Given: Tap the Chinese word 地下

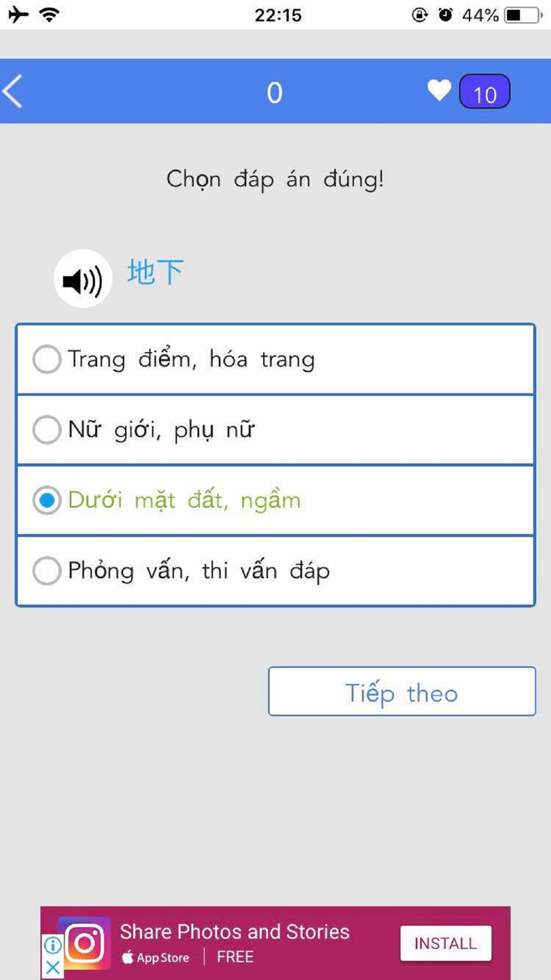Looking at the screenshot, I should pos(155,272).
